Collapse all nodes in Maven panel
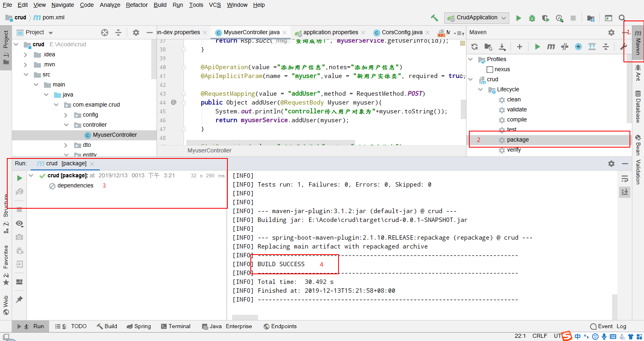Screen dimensions: 644x341 click(x=606, y=47)
